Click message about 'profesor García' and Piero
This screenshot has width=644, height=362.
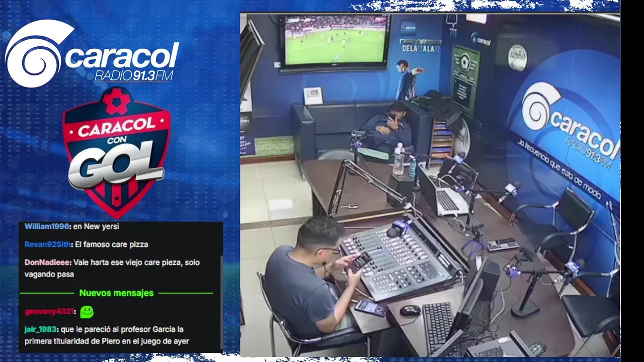point(107,335)
